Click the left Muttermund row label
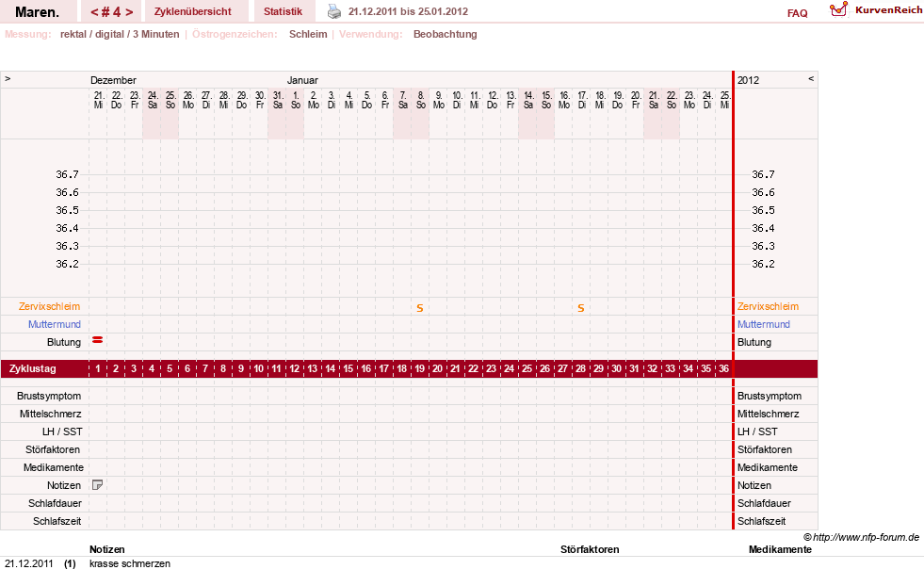The width and height of the screenshot is (924, 586). (x=55, y=324)
